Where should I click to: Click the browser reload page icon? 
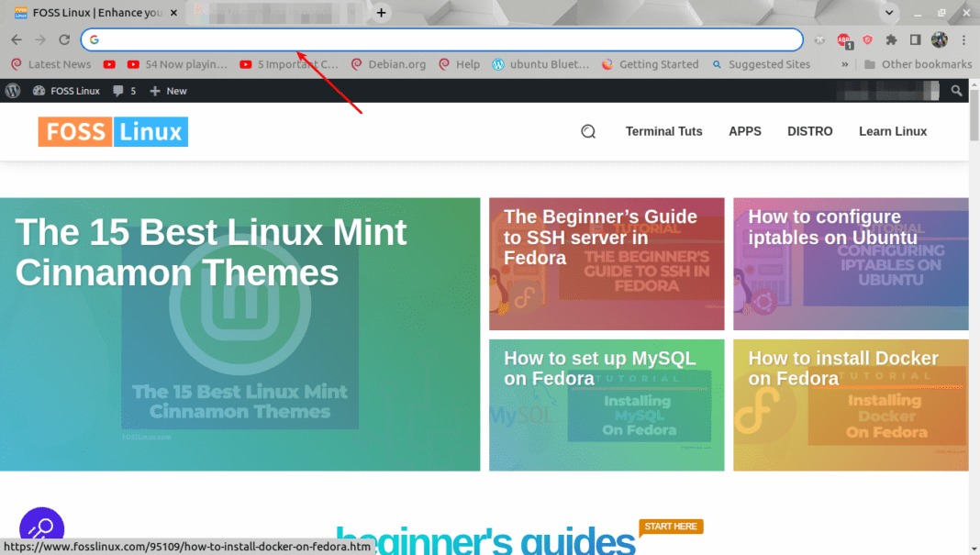[62, 40]
